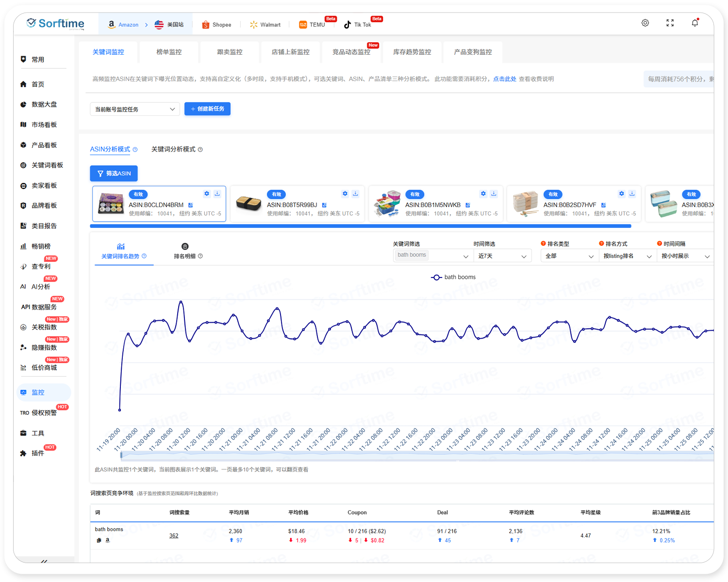Viewport: 728px width, 582px height.
Task: Click help icon beside 关键词分析模式
Action: 200,149
